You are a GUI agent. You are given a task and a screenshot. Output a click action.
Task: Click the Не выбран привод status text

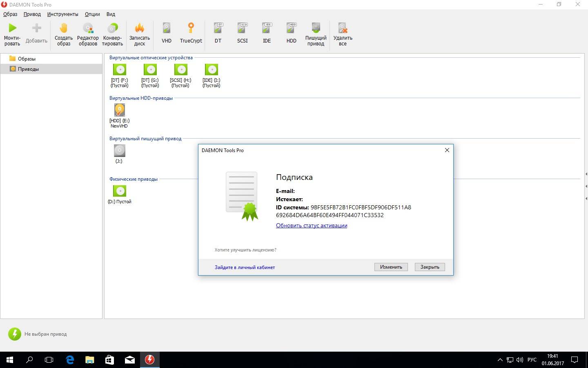coord(45,334)
